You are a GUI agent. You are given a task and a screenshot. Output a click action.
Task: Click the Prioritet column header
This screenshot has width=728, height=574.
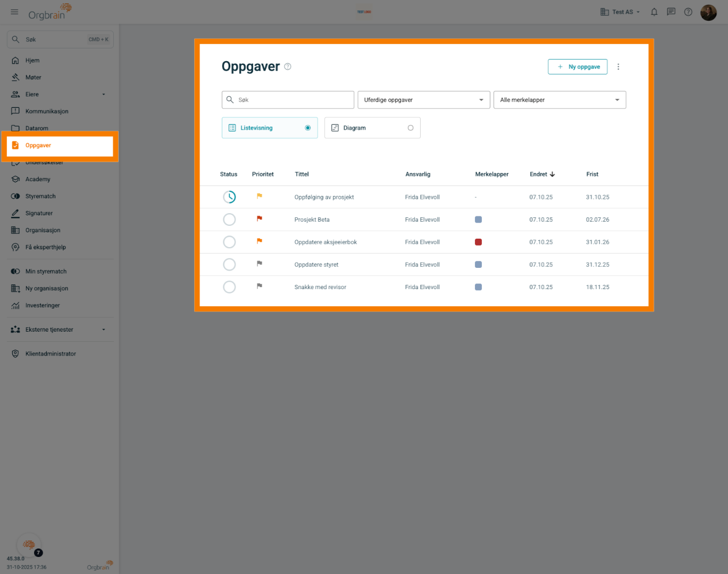(x=263, y=174)
